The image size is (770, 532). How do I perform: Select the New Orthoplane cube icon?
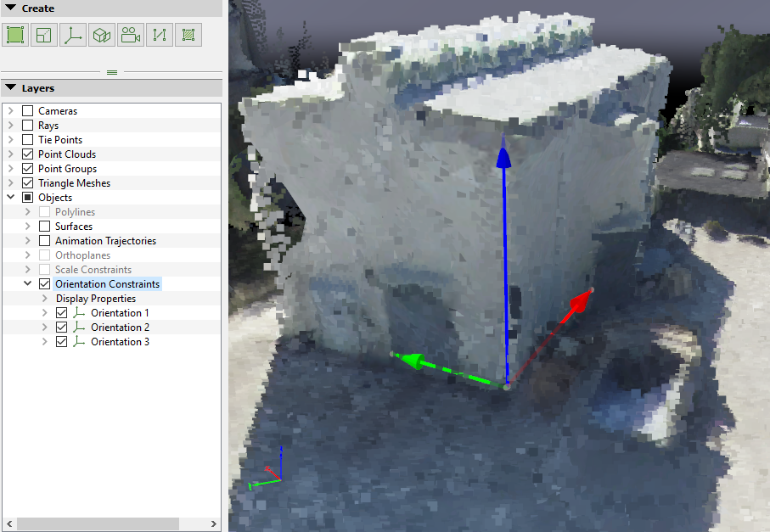[102, 35]
